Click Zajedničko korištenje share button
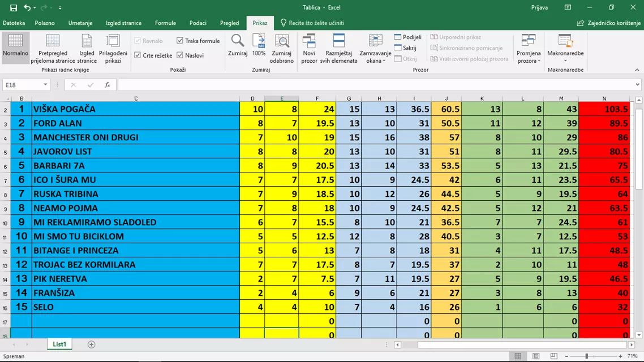The height and width of the screenshot is (362, 644). (608, 23)
